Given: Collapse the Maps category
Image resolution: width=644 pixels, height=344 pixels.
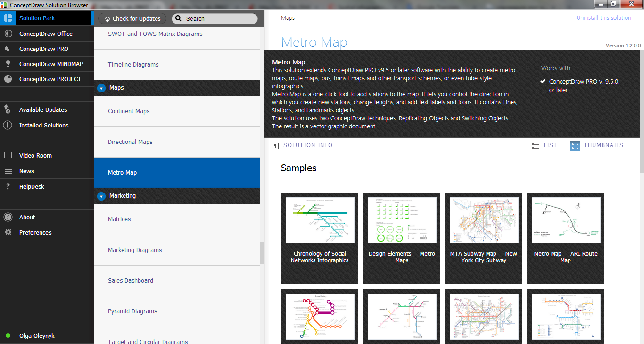Looking at the screenshot, I should pos(101,88).
